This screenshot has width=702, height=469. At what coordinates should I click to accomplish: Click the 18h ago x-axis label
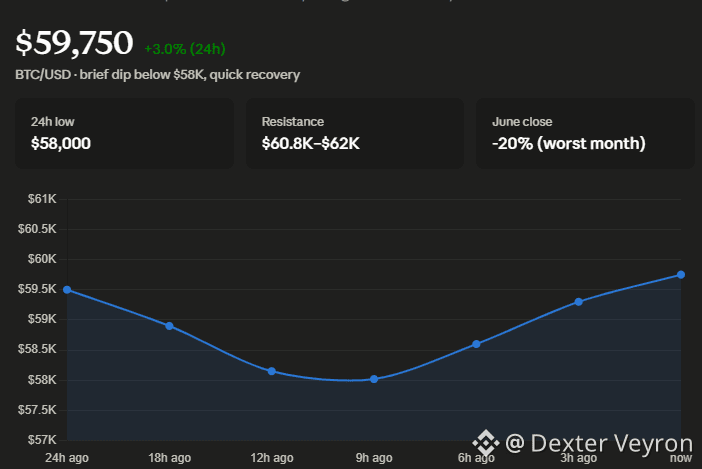pyautogui.click(x=169, y=458)
